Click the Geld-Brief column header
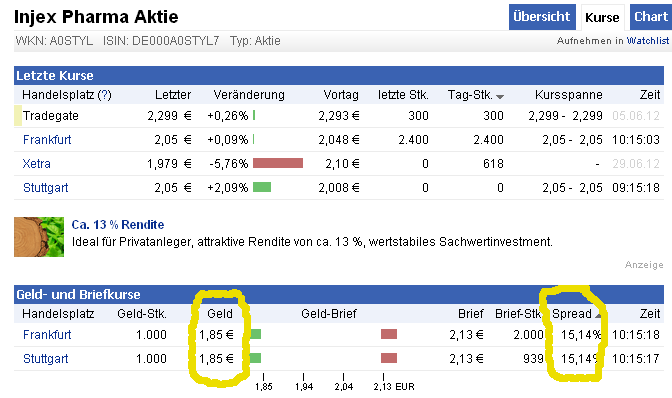672x398 pixels. pyautogui.click(x=329, y=314)
